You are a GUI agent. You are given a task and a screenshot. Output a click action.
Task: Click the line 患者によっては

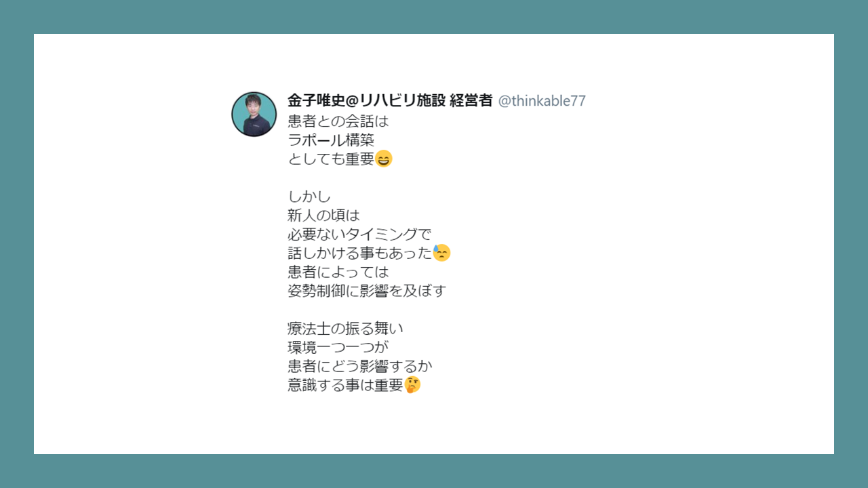coord(338,272)
